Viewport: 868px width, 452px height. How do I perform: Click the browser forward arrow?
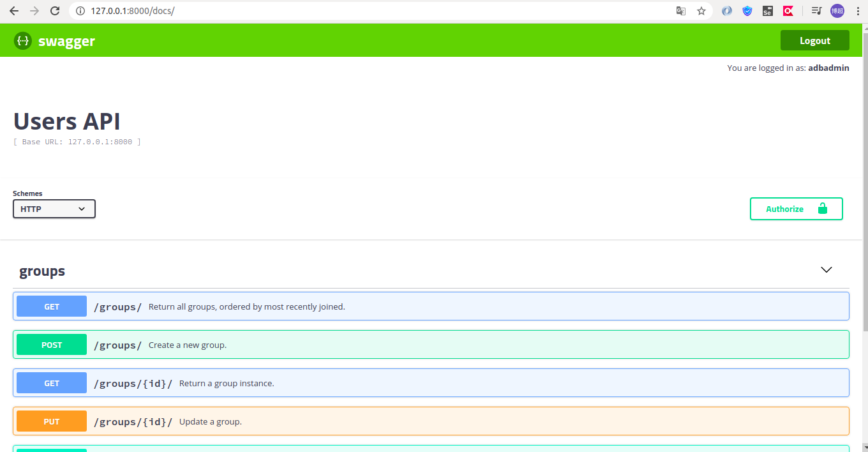point(34,11)
